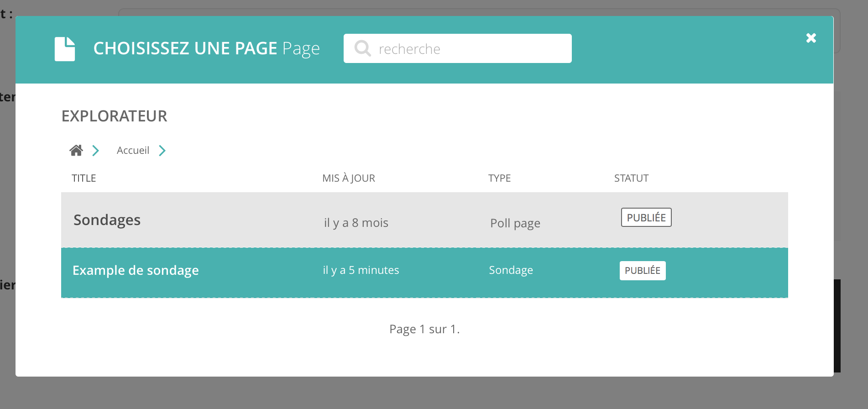
Task: Click the TITLE column header
Action: pyautogui.click(x=84, y=178)
